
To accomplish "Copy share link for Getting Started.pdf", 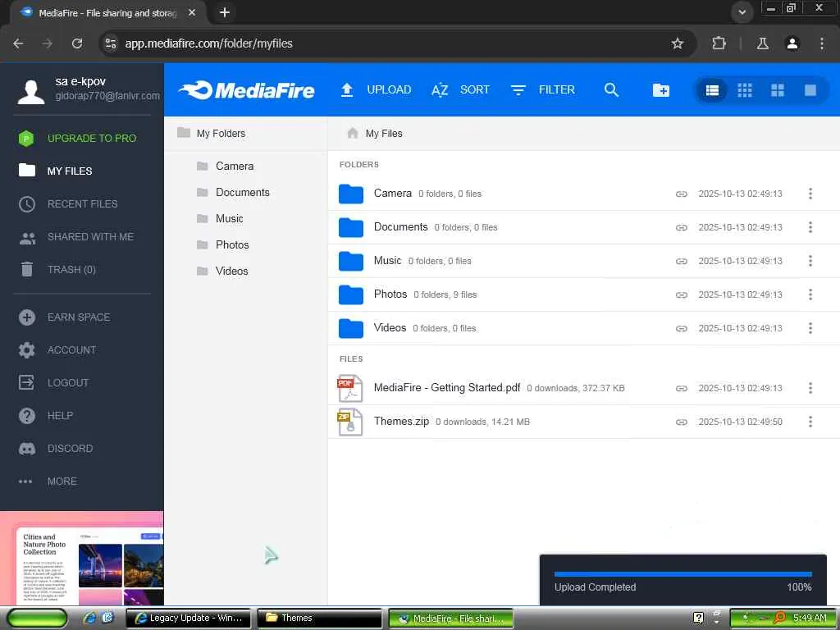I will (682, 388).
